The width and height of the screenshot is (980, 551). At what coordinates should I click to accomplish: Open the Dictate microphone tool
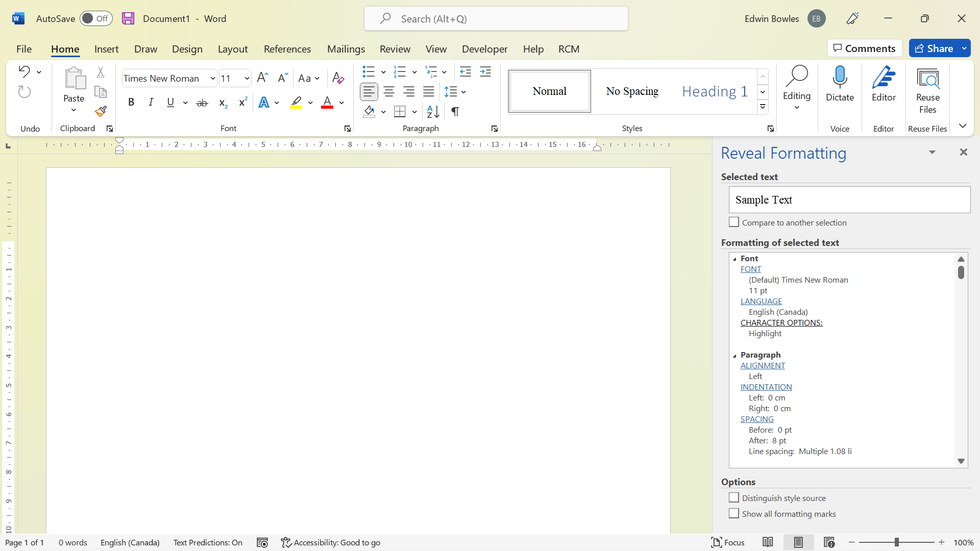[840, 84]
